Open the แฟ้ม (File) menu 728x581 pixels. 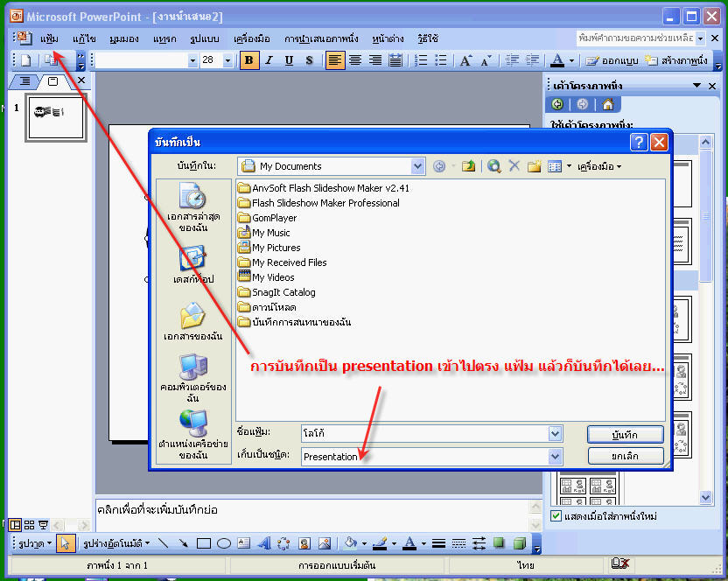pos(49,39)
